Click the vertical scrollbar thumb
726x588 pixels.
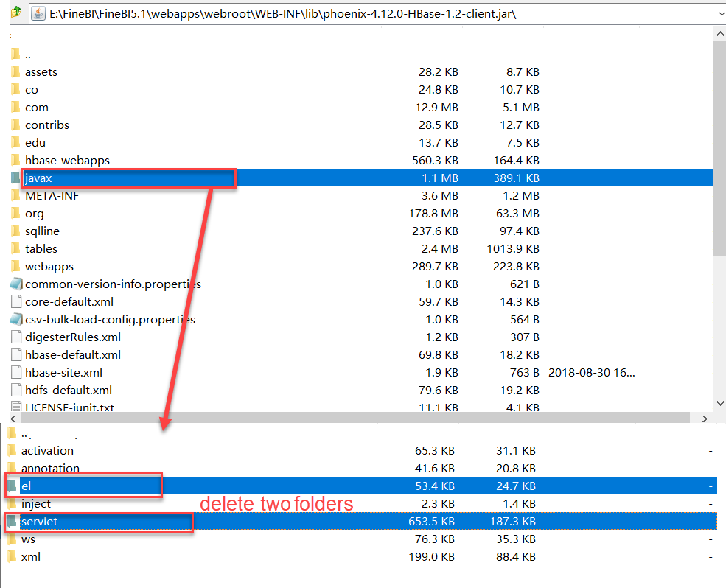(x=720, y=148)
